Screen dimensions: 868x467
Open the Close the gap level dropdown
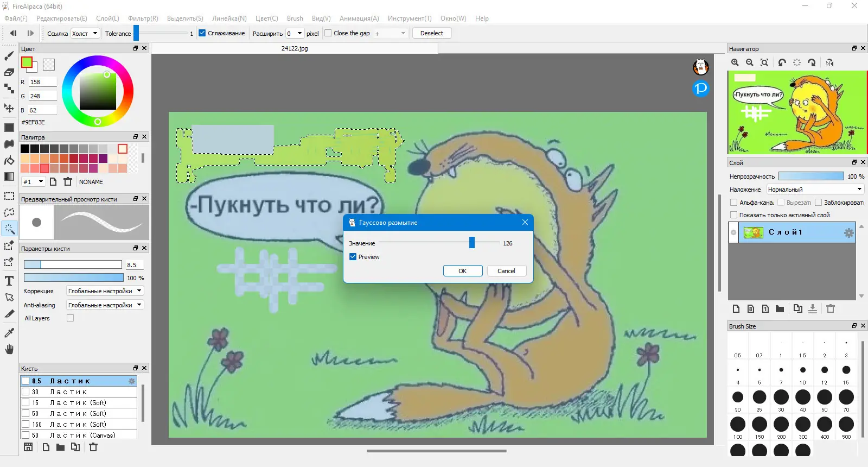pyautogui.click(x=390, y=33)
